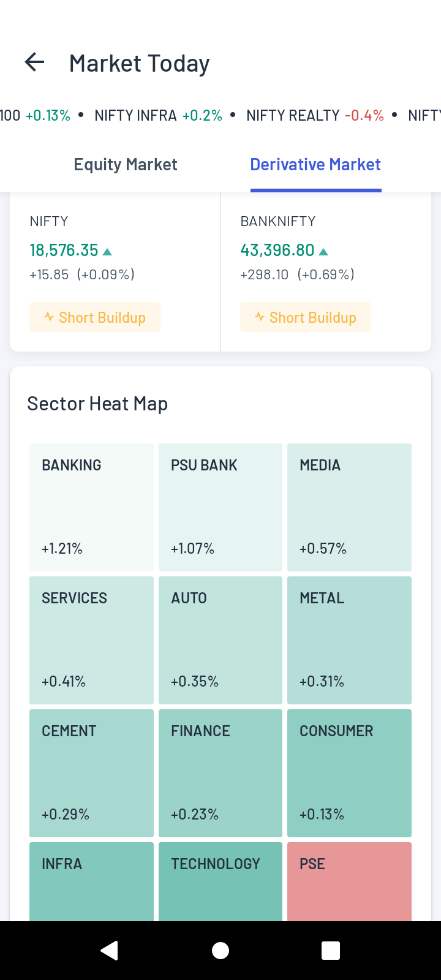Select the CEMENT sector tile
Image resolution: width=441 pixels, height=980 pixels.
(91, 773)
